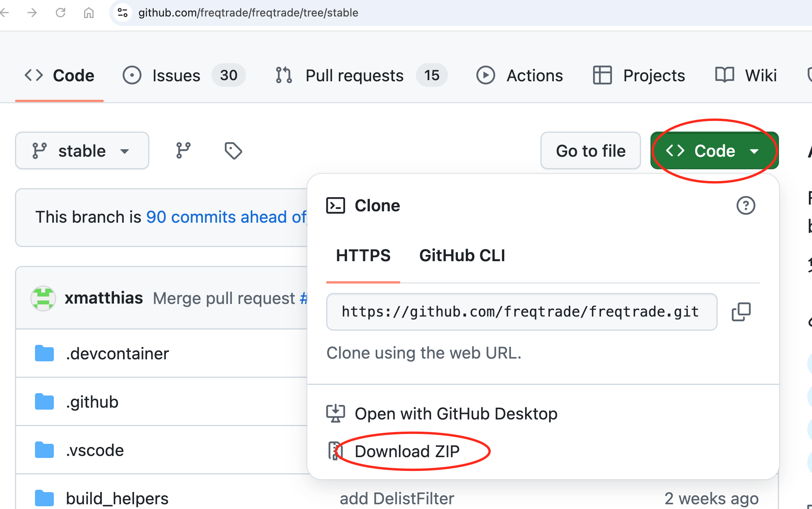This screenshot has width=812, height=509.
Task: Open the stable branch dropdown
Action: [82, 151]
